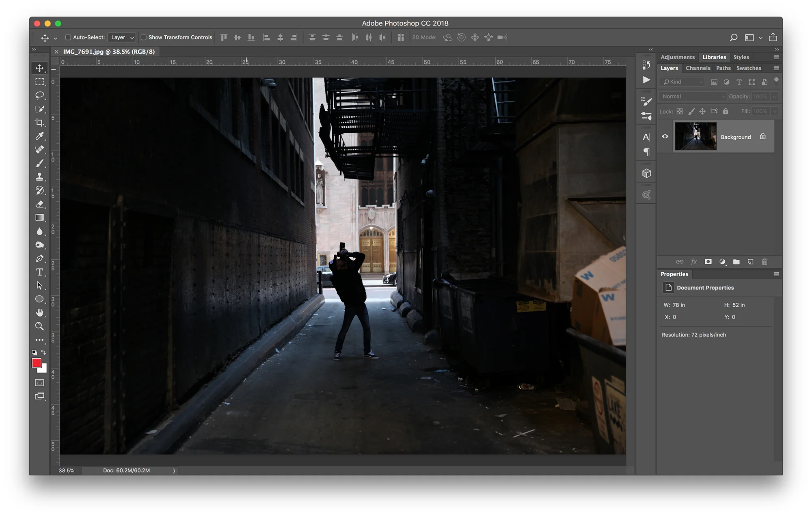Toggle Lock transparent pixels

[x=680, y=111]
